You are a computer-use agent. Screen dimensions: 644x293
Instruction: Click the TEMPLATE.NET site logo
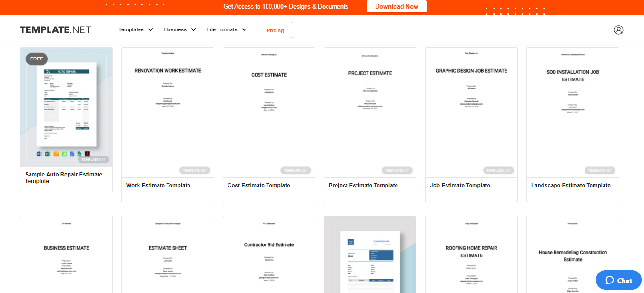click(55, 30)
